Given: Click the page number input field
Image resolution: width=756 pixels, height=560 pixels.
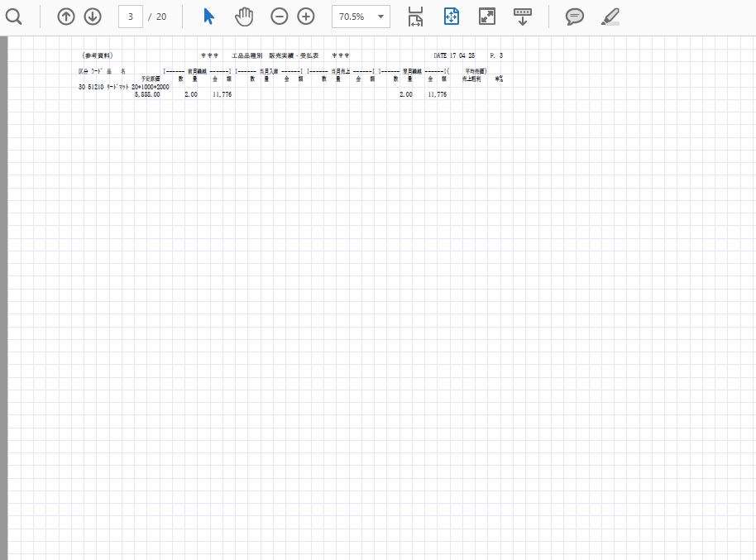Looking at the screenshot, I should click(x=131, y=17).
